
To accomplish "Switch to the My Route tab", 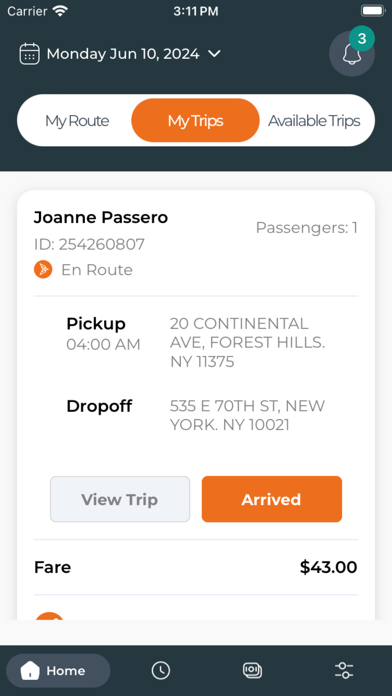I will 77,121.
